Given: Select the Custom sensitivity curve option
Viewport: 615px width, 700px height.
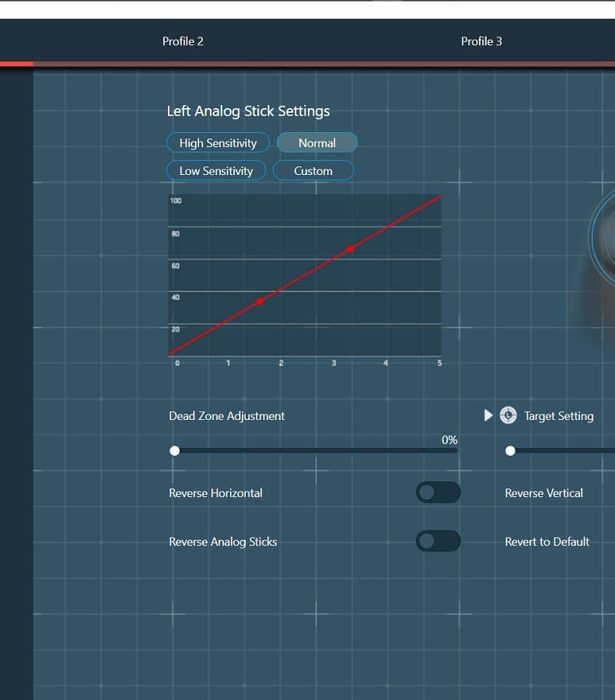Looking at the screenshot, I should pos(313,171).
